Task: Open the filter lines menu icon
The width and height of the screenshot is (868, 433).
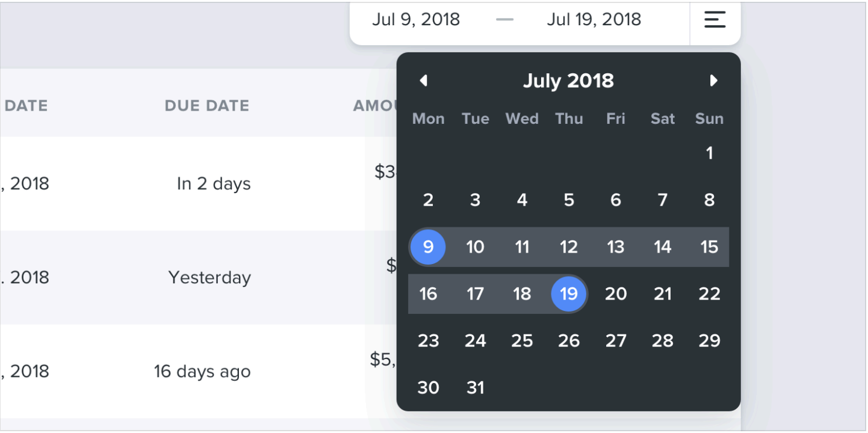Action: pos(715,20)
